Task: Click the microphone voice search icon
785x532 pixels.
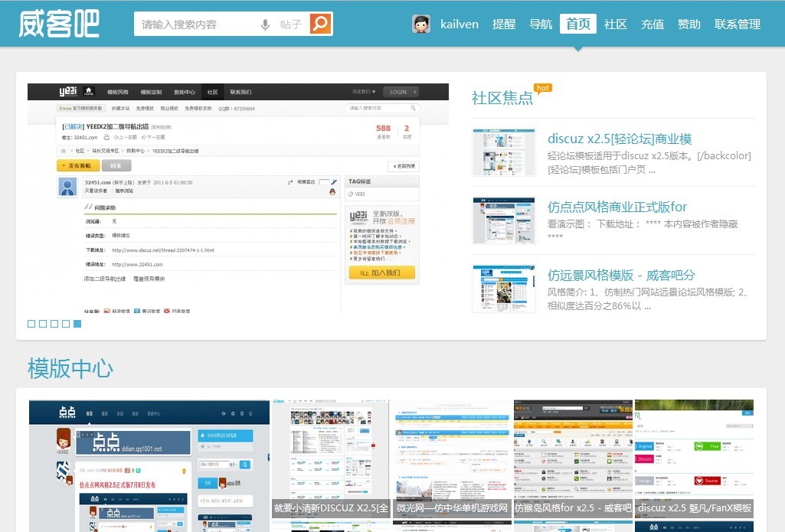Action: (265, 24)
